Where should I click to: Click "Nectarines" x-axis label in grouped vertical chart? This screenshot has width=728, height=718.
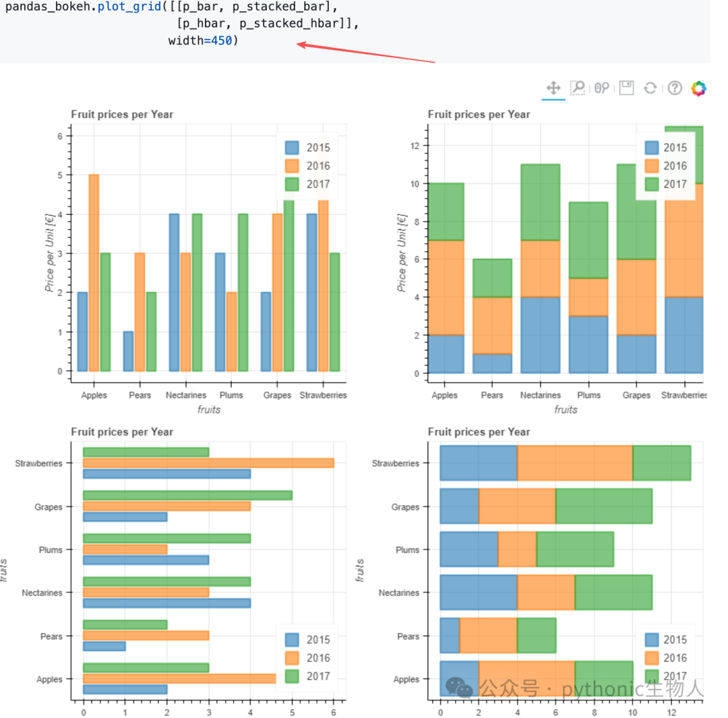[x=186, y=395]
